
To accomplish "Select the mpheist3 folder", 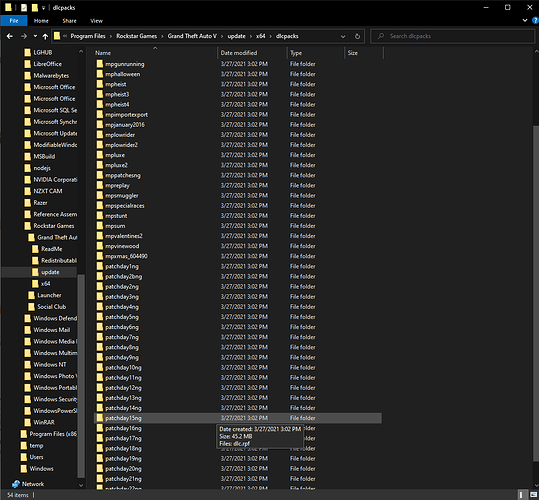I will tap(117, 95).
